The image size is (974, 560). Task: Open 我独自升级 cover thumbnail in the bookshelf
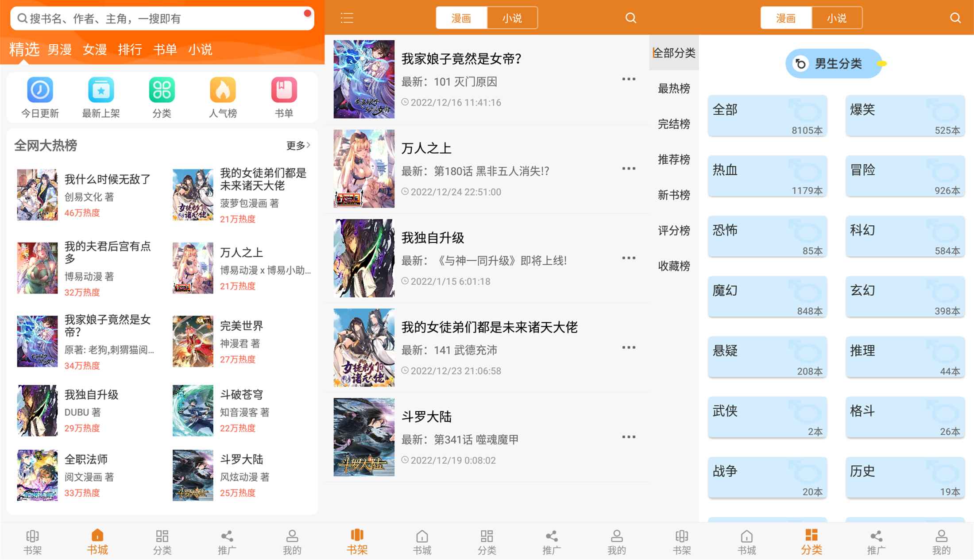click(363, 258)
